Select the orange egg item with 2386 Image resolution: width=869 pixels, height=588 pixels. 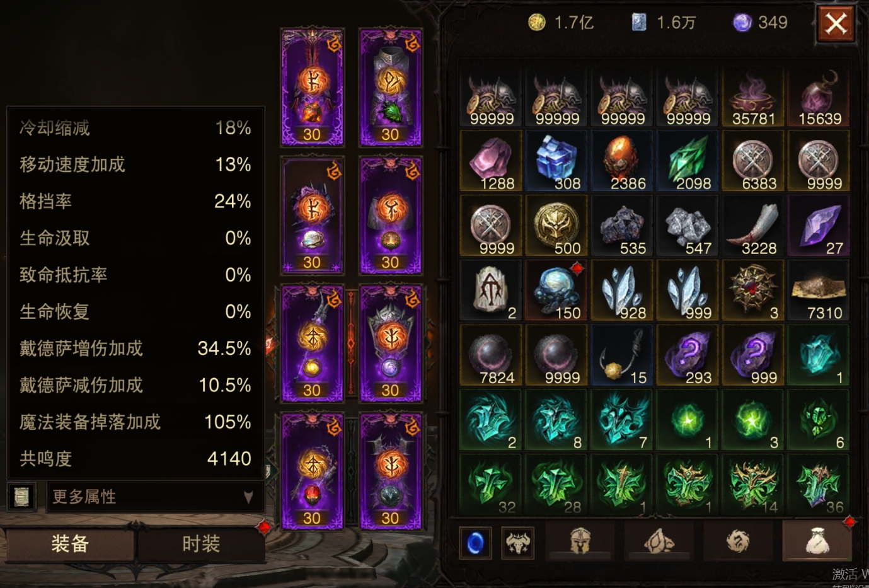[x=622, y=161]
